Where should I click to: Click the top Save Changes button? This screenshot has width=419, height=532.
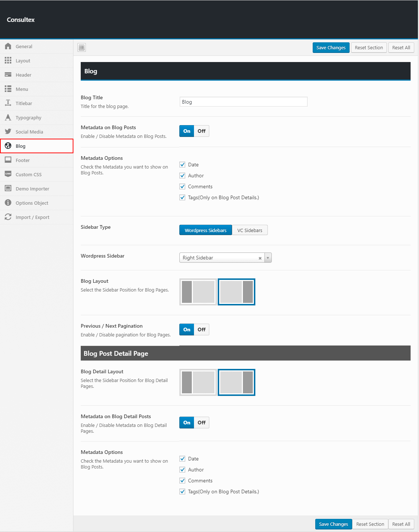(331, 48)
